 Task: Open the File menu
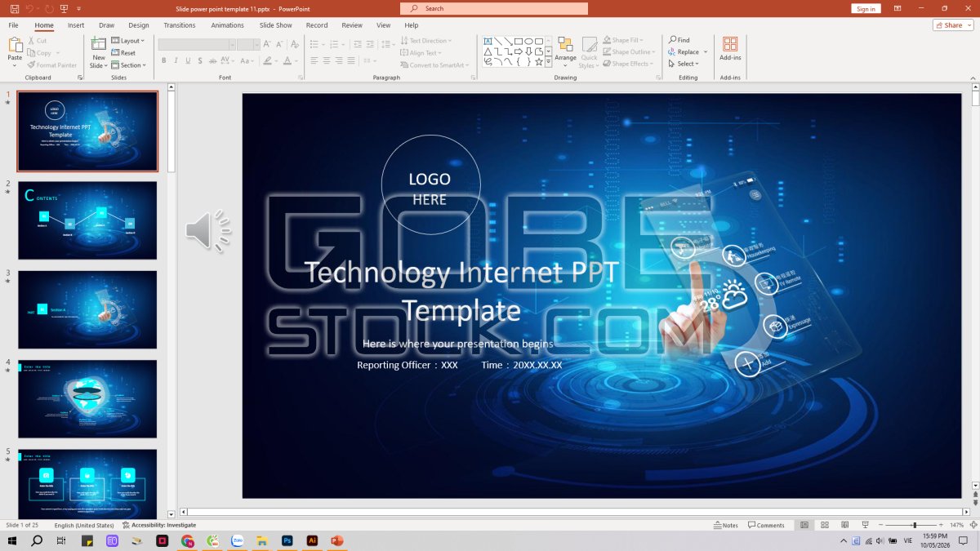(14, 25)
